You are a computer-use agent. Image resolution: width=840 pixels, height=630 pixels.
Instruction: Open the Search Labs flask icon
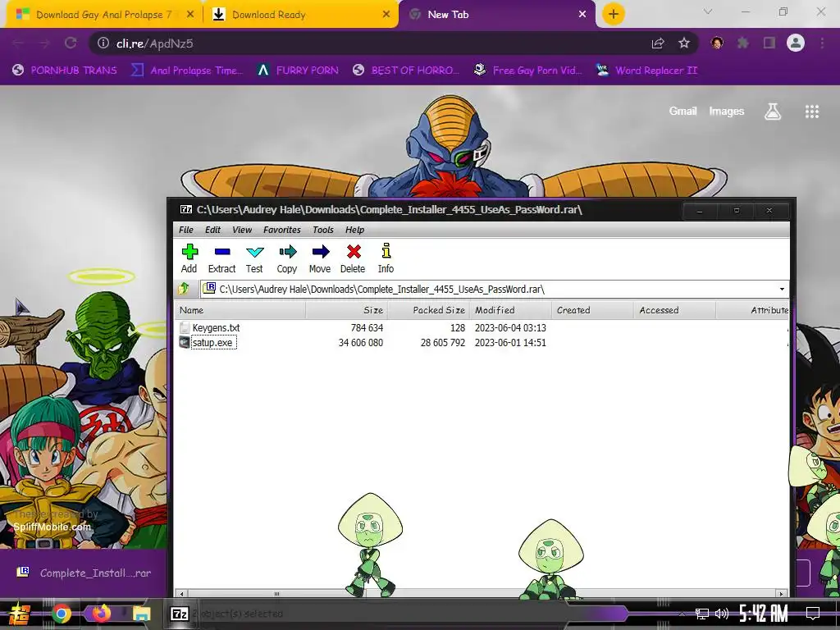click(773, 112)
